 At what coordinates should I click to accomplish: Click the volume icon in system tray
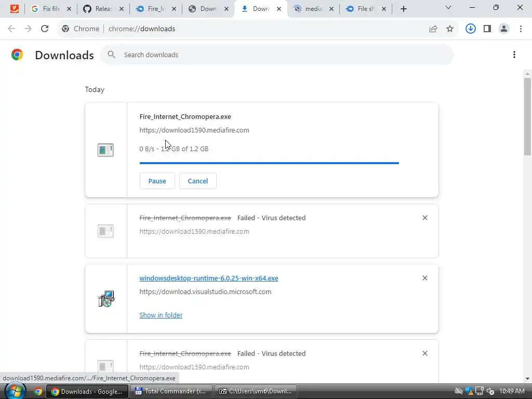tap(490, 391)
